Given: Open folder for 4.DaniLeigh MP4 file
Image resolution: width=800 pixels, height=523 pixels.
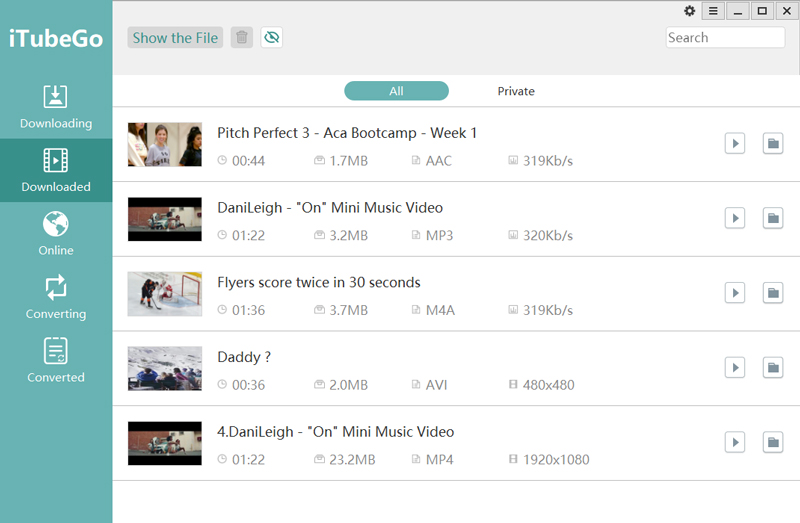Looking at the screenshot, I should pos(773,442).
